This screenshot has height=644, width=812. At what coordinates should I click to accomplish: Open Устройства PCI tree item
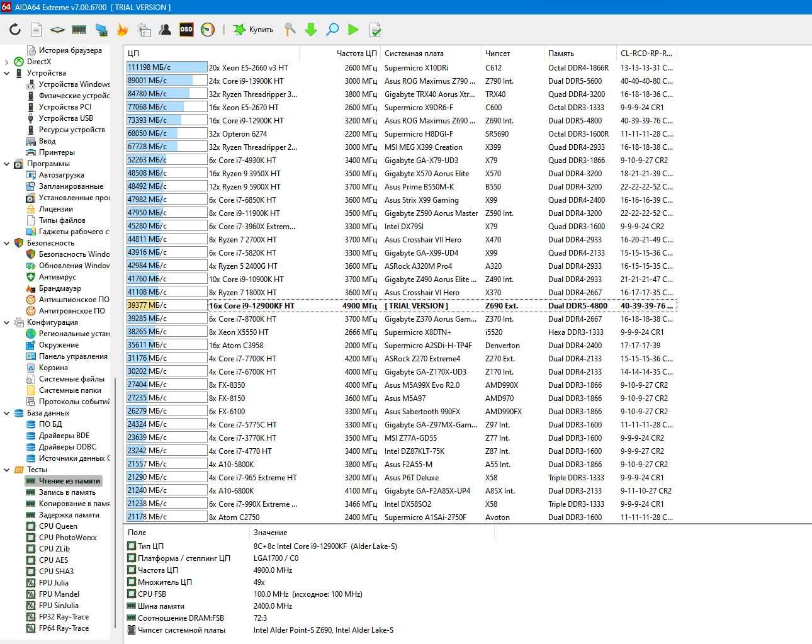65,107
